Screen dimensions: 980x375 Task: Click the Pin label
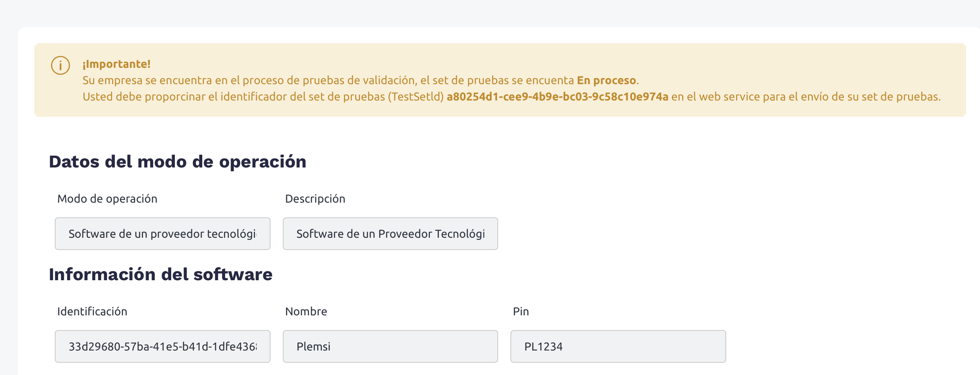click(521, 312)
